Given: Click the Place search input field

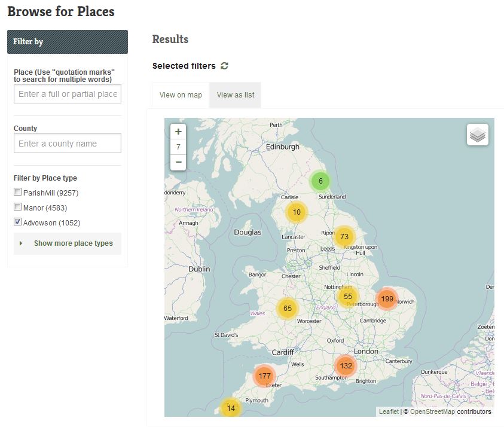Looking at the screenshot, I should [x=67, y=94].
